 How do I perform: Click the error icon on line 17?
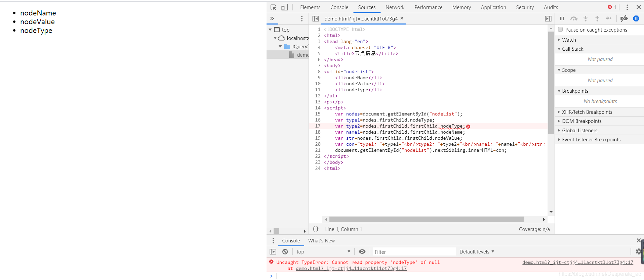tap(468, 127)
